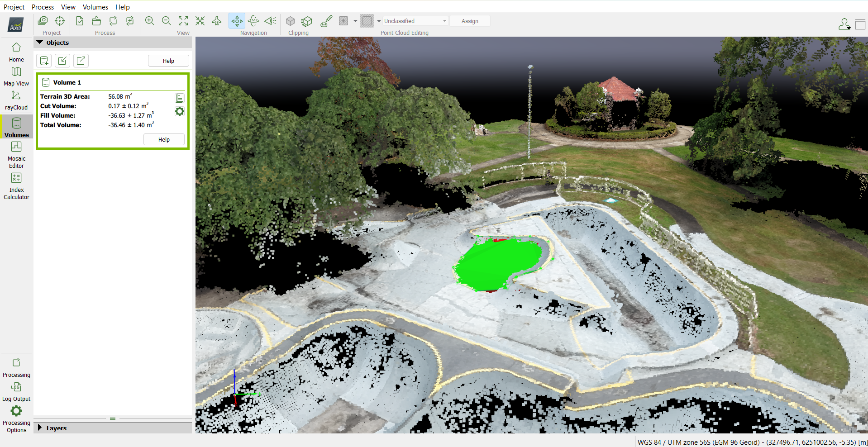Collapse the Objects panel section
Viewport: 868px width, 447px height.
click(40, 43)
